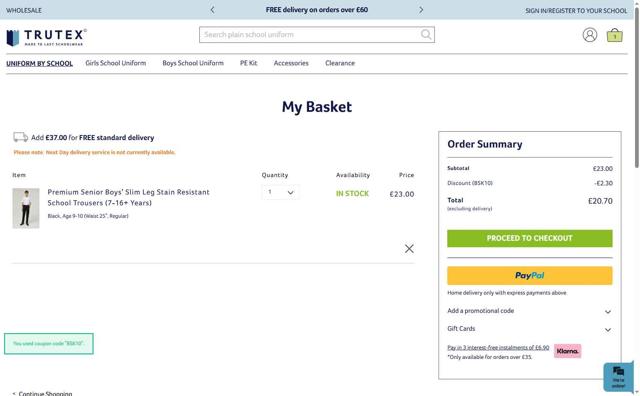Image resolution: width=640 pixels, height=396 pixels.
Task: Click the FREE delivery over £60 banner text
Action: click(x=317, y=9)
